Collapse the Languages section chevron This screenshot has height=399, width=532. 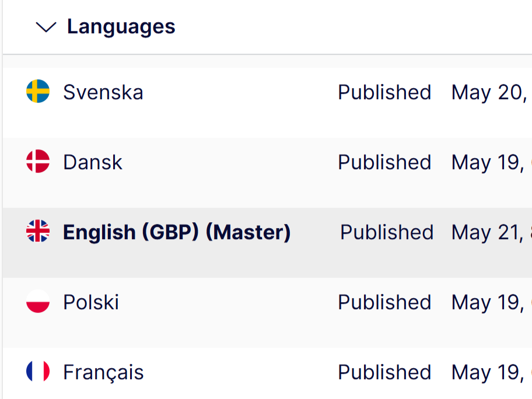[x=46, y=27]
